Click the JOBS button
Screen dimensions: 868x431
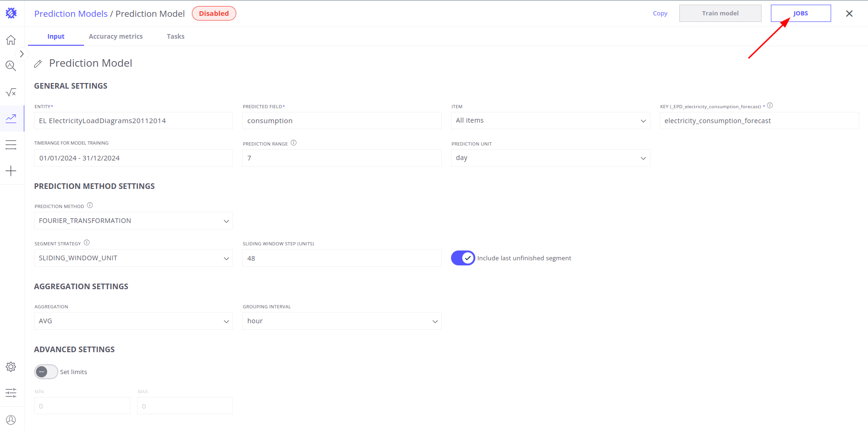click(800, 14)
